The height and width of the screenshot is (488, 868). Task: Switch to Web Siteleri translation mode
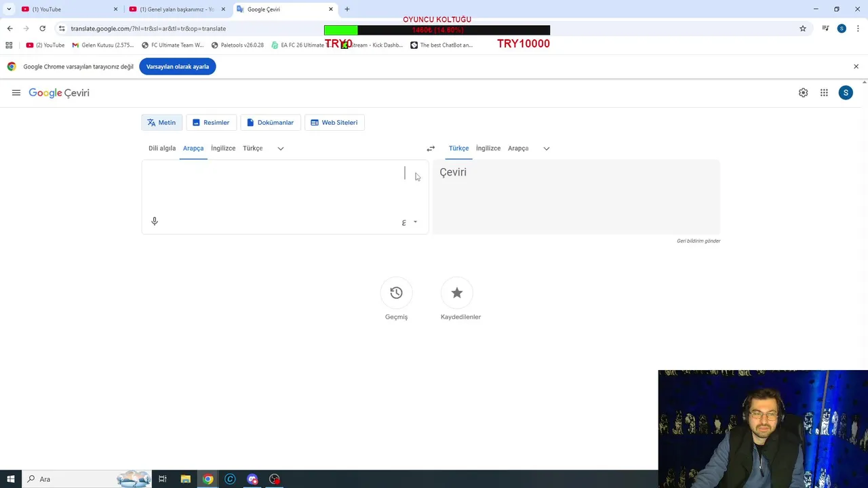[334, 123]
